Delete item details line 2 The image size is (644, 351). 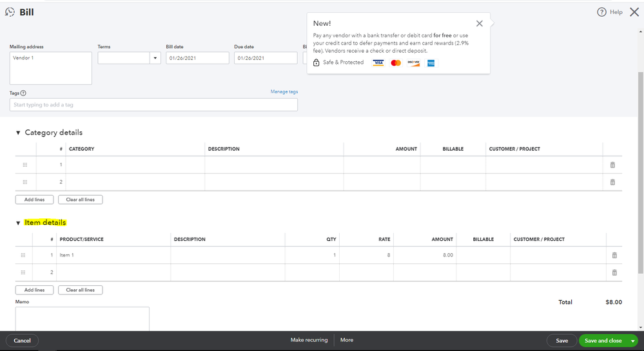coord(614,272)
